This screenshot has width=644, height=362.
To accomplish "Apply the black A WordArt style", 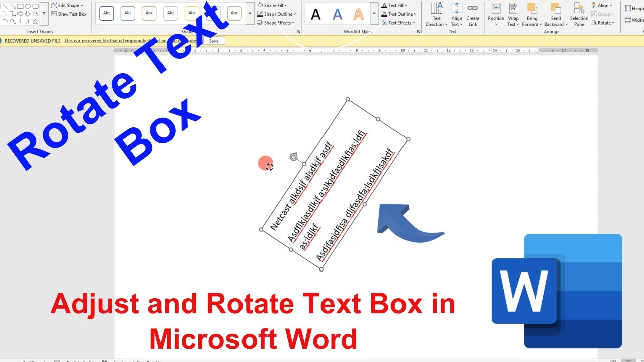I will tap(315, 14).
